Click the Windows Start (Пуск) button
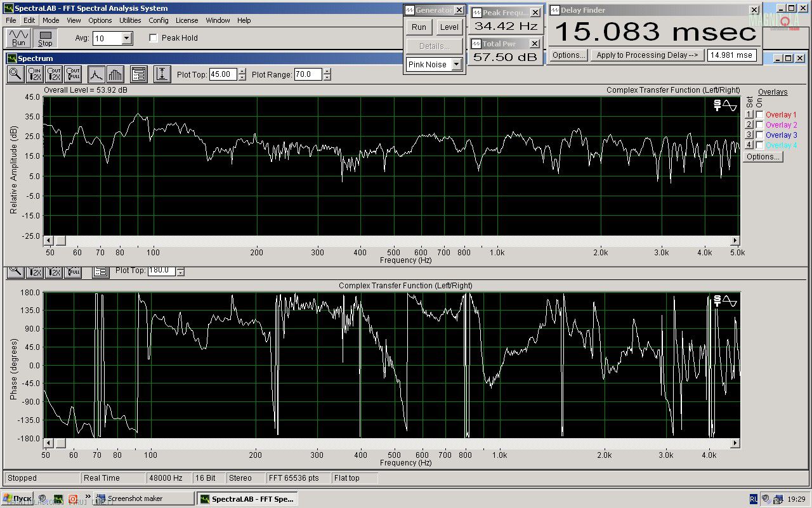This screenshot has height=508, width=812. point(17,498)
